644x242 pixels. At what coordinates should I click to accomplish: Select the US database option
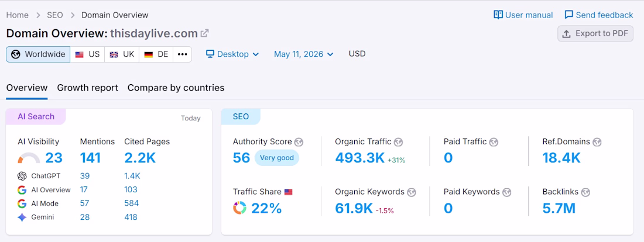[x=87, y=54]
